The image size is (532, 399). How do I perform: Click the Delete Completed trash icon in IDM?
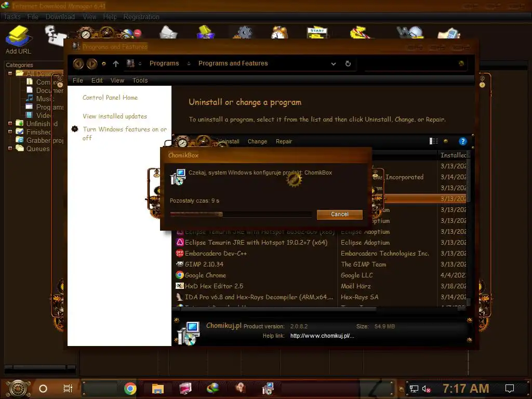[205, 32]
